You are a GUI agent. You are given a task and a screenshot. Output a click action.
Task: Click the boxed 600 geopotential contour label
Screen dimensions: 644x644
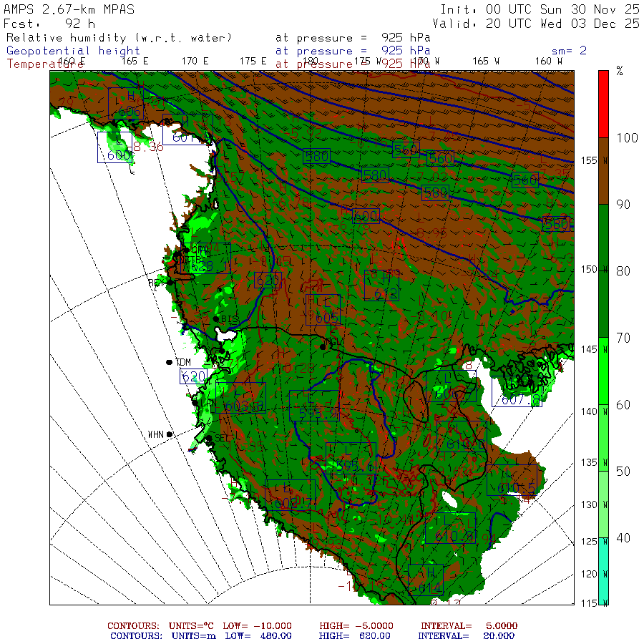click(x=366, y=216)
